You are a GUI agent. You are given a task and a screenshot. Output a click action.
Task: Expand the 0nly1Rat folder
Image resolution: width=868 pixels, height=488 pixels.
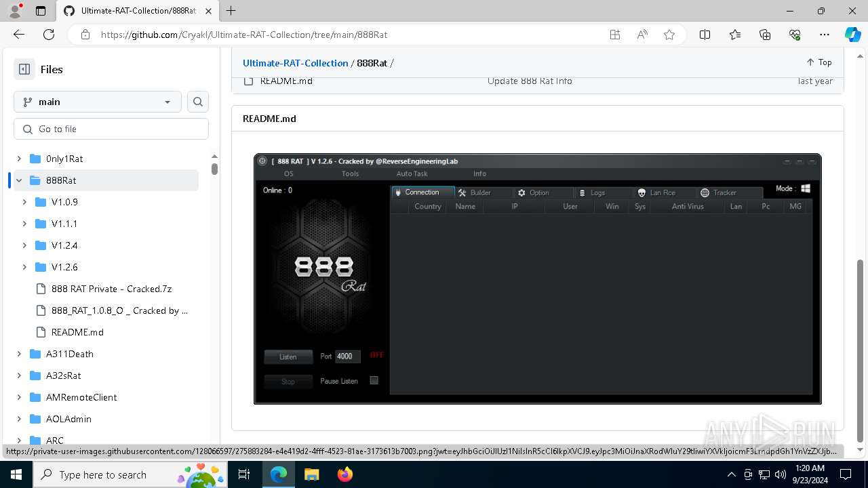pos(19,159)
